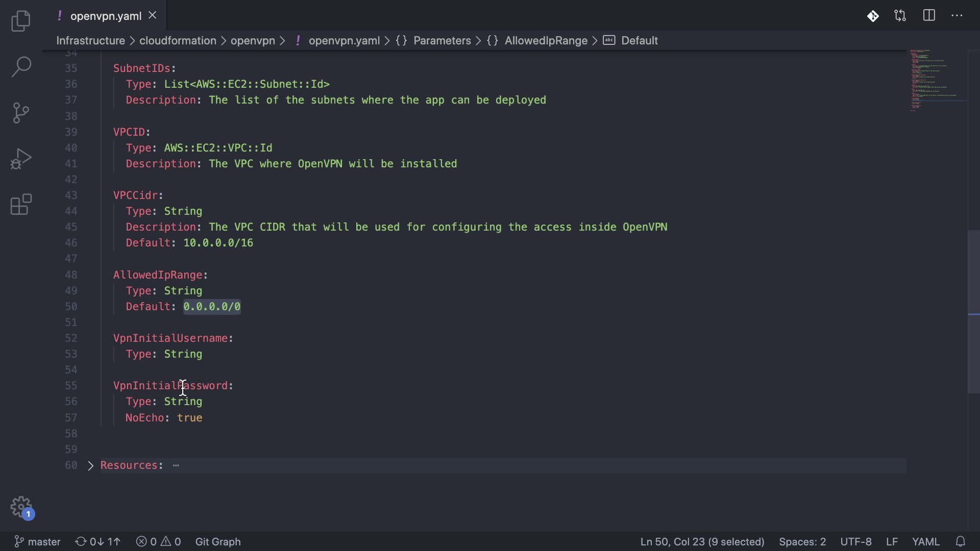Split the editor to the right

(x=929, y=16)
